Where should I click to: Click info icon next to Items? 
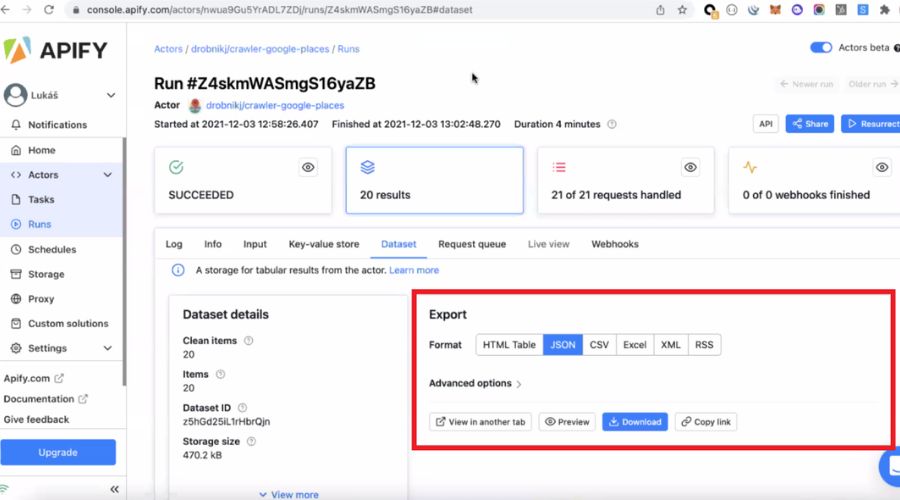point(220,374)
